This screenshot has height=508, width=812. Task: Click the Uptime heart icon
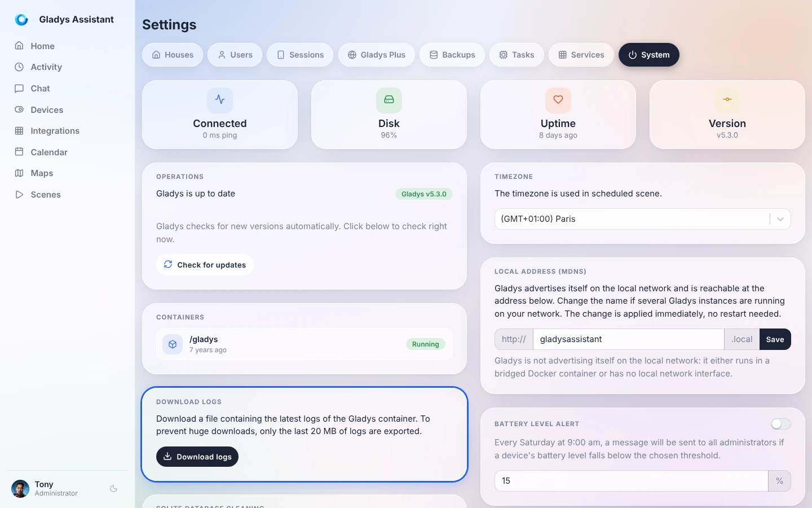pyautogui.click(x=558, y=100)
